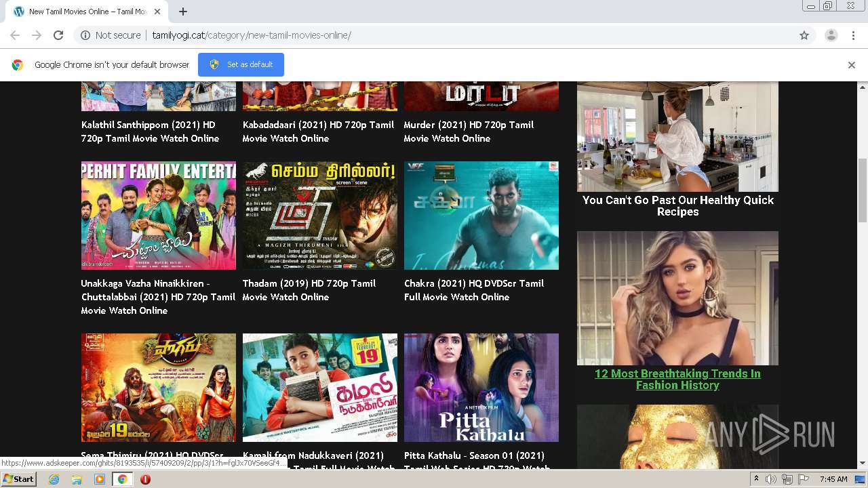Screen dimensions: 868x488
Task: Open Kabadadaari (2021) HD 720p link
Action: point(318,131)
